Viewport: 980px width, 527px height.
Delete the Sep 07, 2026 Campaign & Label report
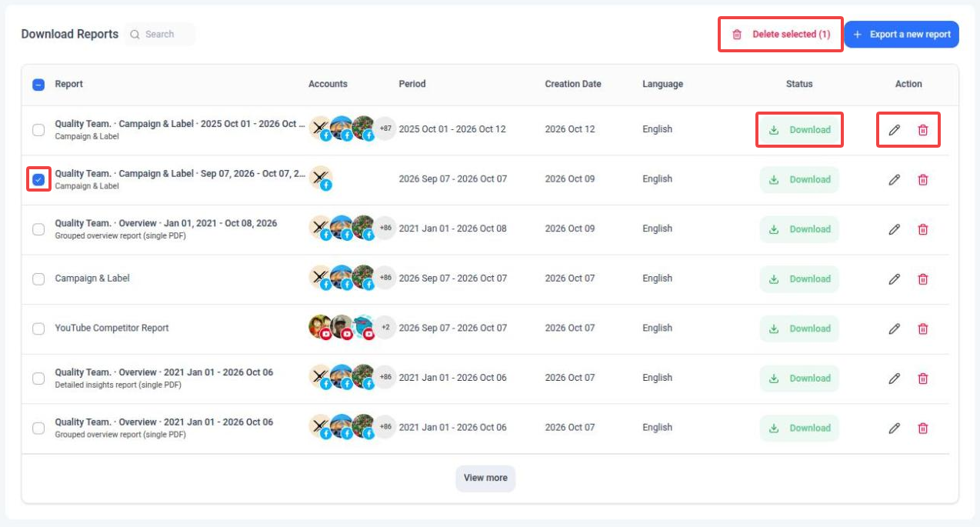tap(923, 179)
